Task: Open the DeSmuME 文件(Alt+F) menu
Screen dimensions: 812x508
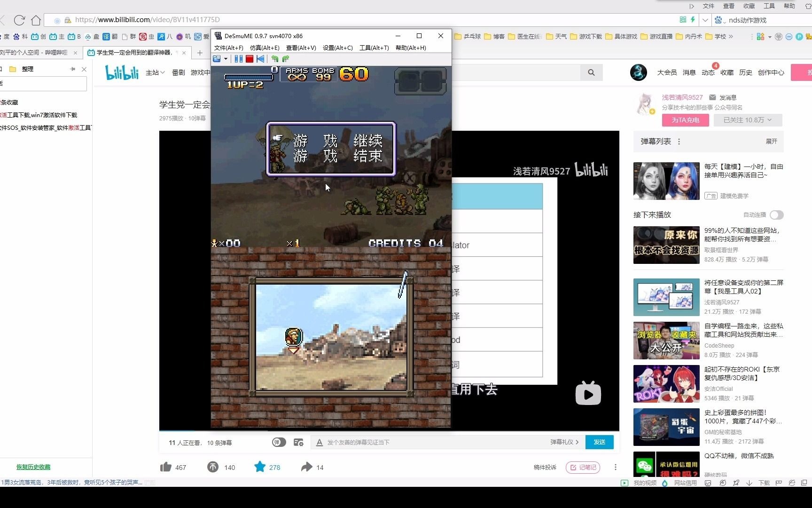Action: pos(229,48)
